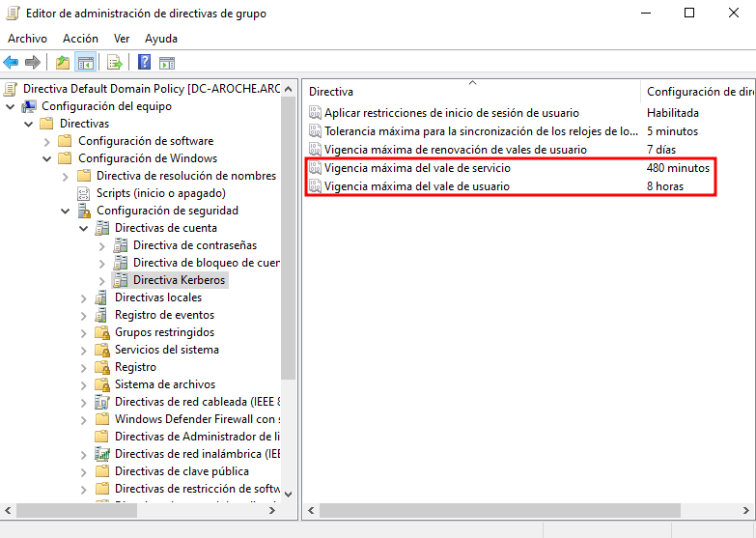Click tree pane vertical scrollbar down arrow
This screenshot has height=538, width=756.
(289, 495)
